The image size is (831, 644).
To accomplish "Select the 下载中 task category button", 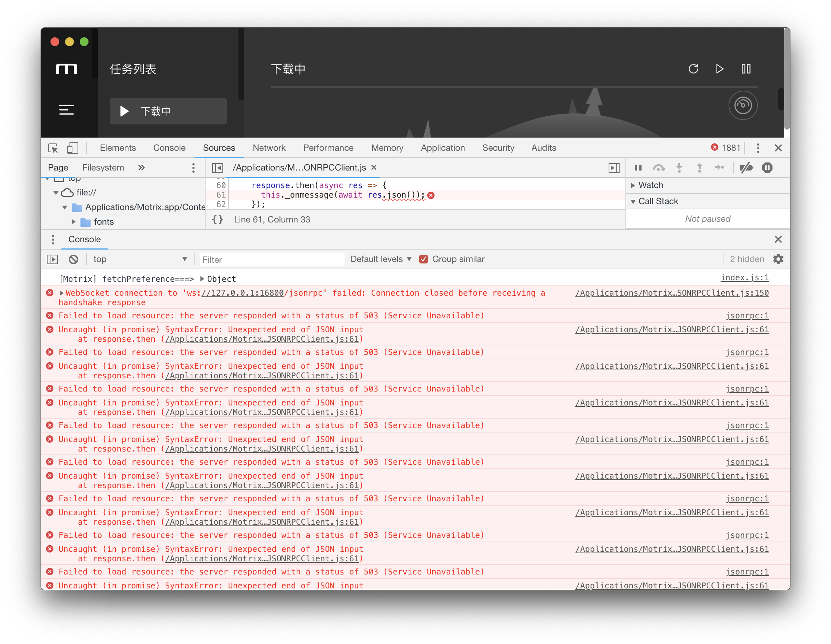I will (x=168, y=111).
